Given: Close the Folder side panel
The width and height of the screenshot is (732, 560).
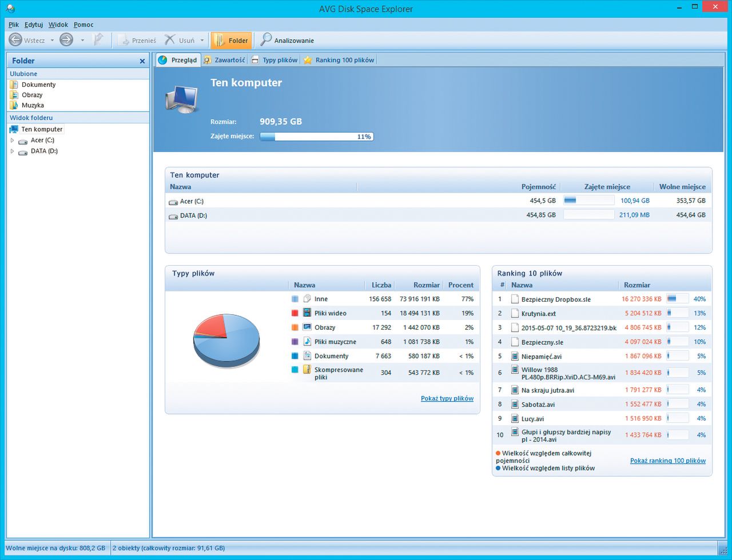Looking at the screenshot, I should click(x=142, y=61).
